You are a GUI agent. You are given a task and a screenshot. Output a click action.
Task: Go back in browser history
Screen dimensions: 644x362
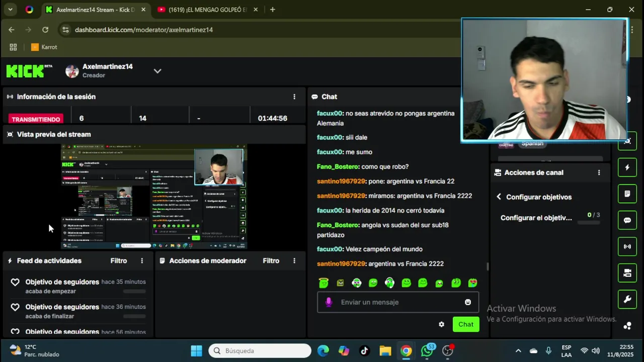12,30
